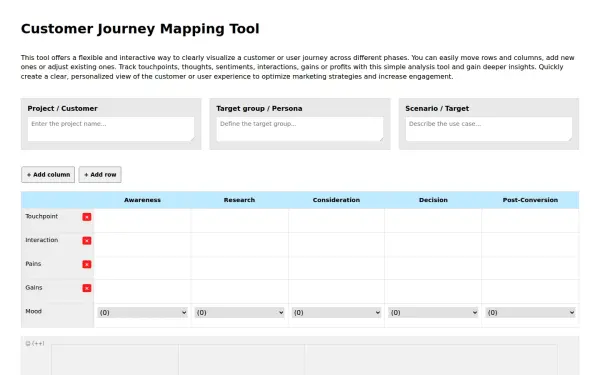
Task: Edit the Touchpoint cell under Research
Action: [240, 221]
